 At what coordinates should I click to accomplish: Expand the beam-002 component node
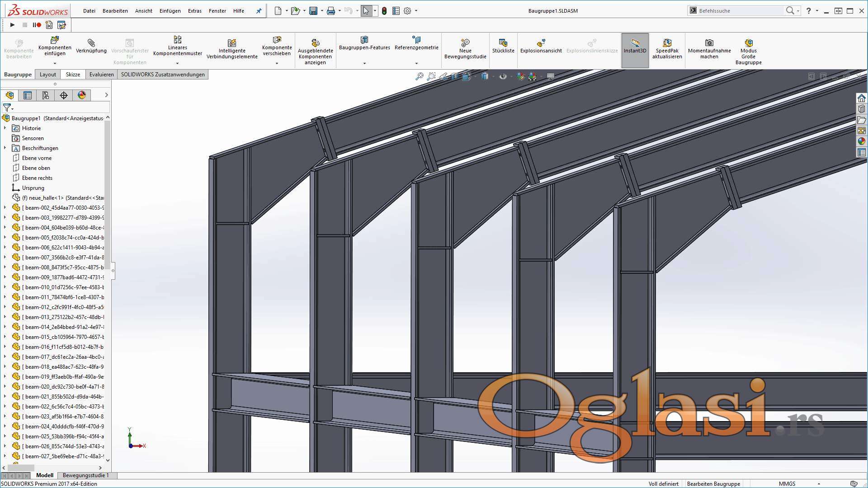tap(5, 208)
